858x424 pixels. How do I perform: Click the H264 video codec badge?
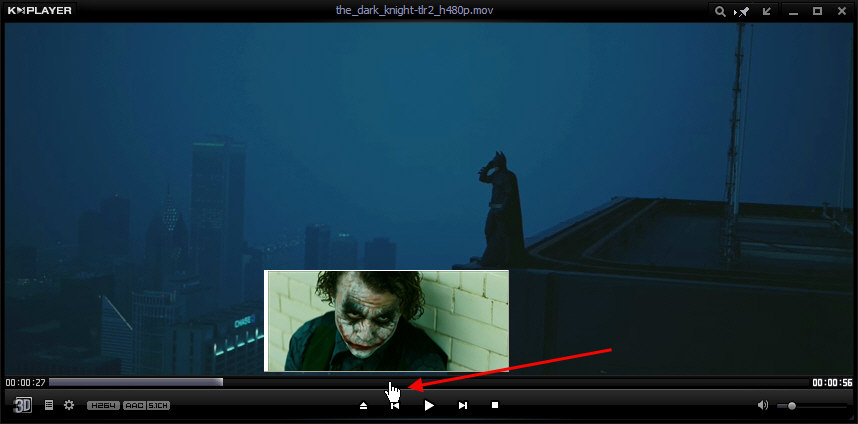tap(103, 405)
